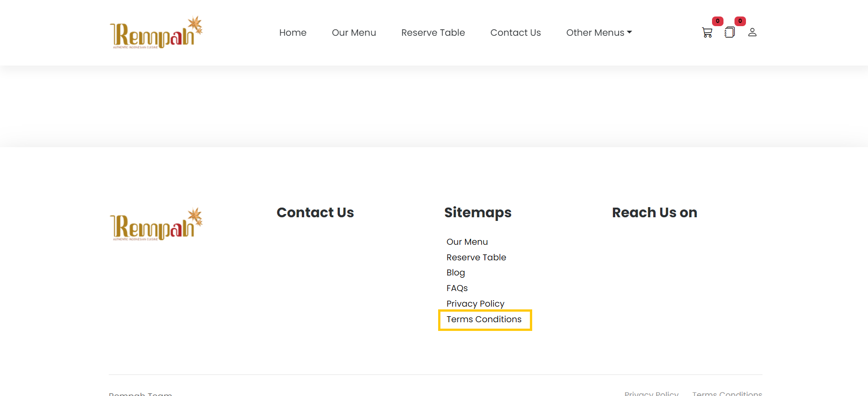
Task: Click the highlighted Terms Conditions sitemap link
Action: 484,319
